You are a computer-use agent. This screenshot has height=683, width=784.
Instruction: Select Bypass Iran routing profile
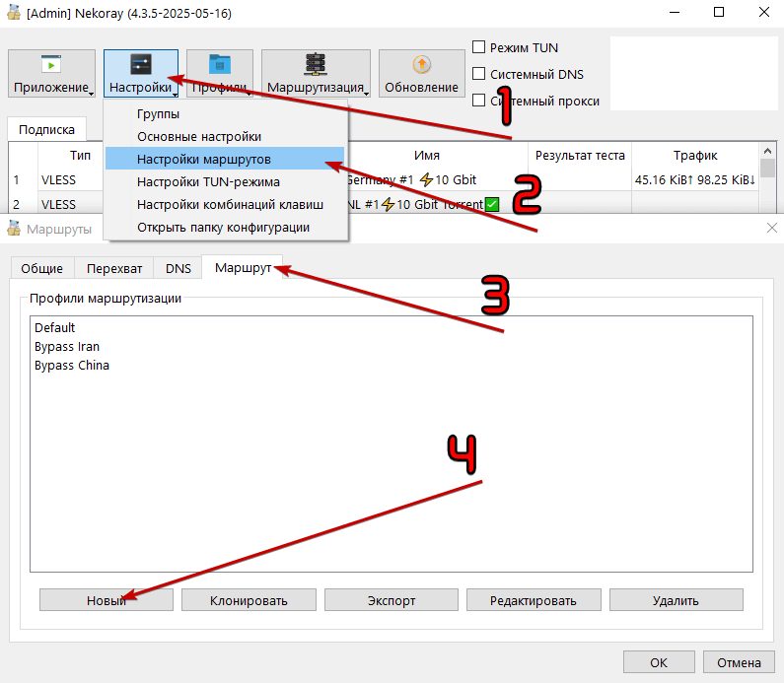click(x=67, y=347)
